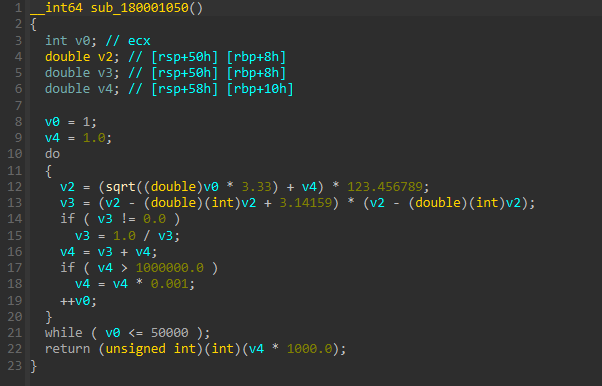
Task: Select 'double v4;' declaration on line 6
Action: (x=83, y=89)
